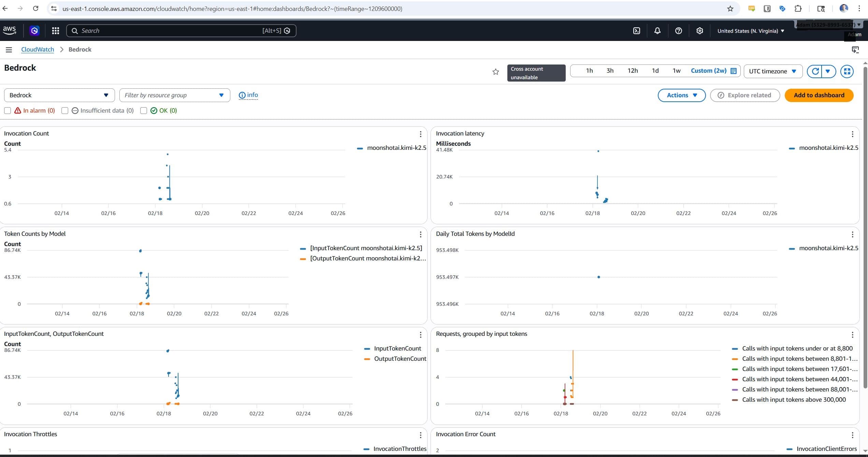The width and height of the screenshot is (868, 457).
Task: Open the CloudWatch breadcrumb link
Action: click(38, 49)
